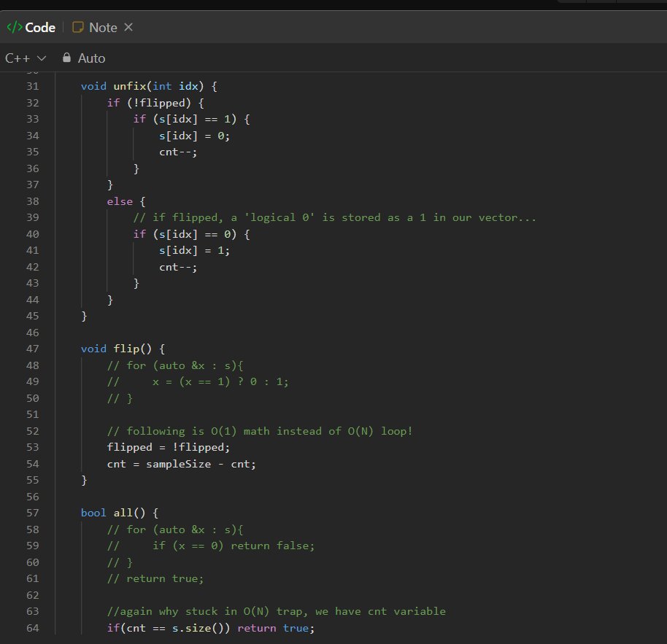
Task: Click the line 'if (s[idx] == 0) {'
Action: coord(191,234)
